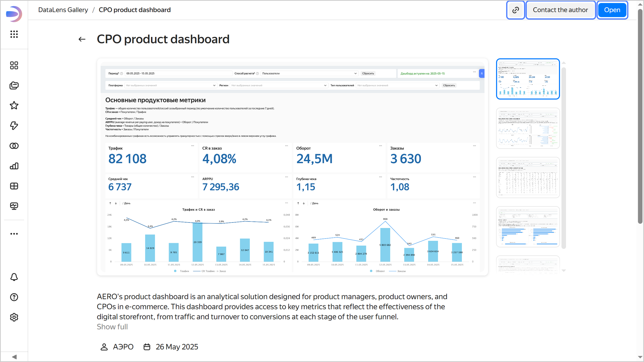Go to DataLens Gallery breadcrumb

pos(63,10)
